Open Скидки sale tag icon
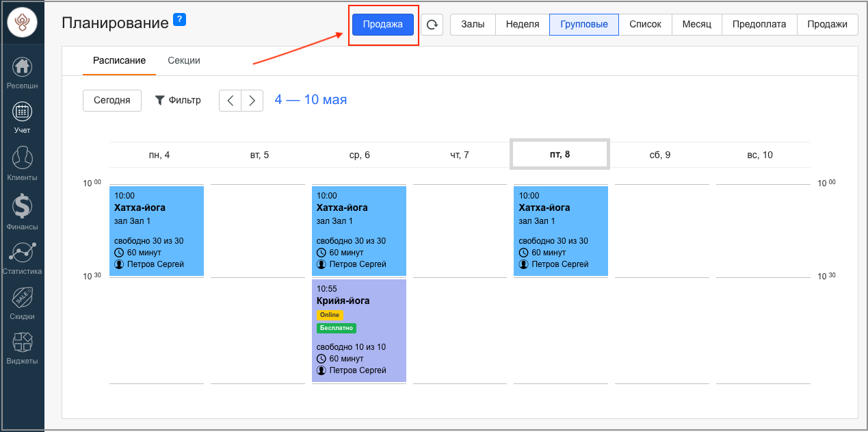The height and width of the screenshot is (432, 868). point(23,298)
